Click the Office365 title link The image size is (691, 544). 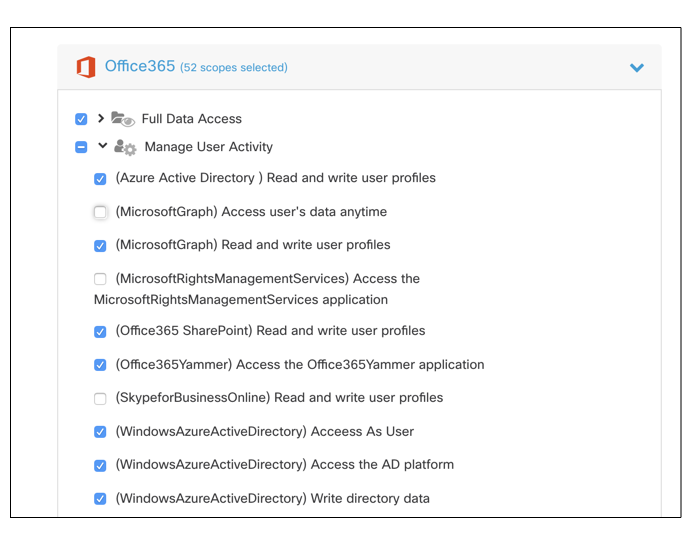click(x=140, y=66)
